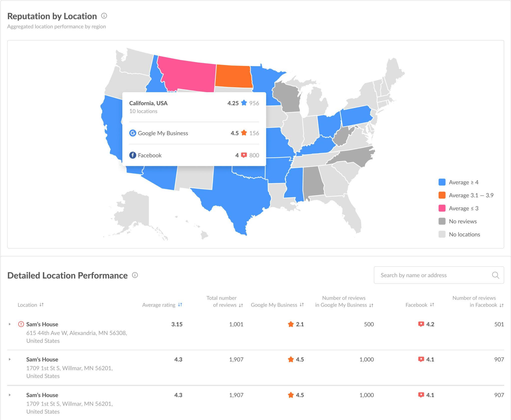511x420 pixels.
Task: Sort by Facebook rating column
Action: (432, 305)
